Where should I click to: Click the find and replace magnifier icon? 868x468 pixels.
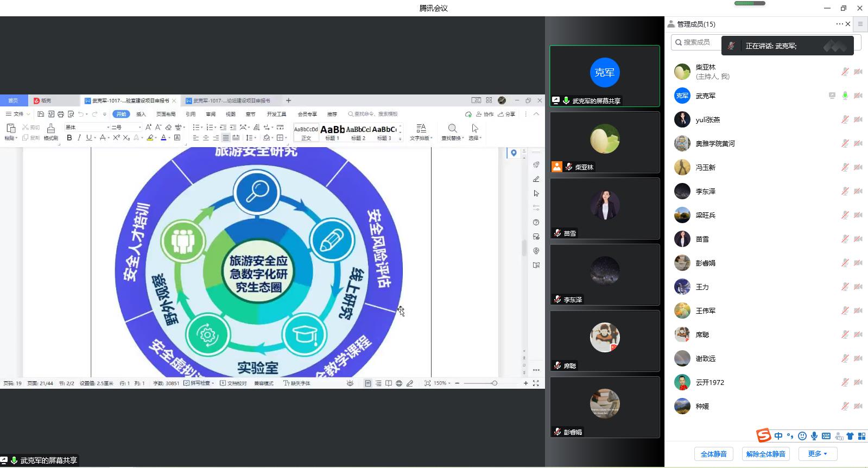click(452, 129)
